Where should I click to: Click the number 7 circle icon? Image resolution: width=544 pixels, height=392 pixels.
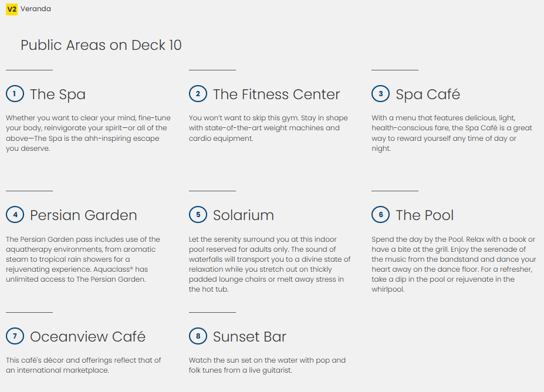[15, 336]
